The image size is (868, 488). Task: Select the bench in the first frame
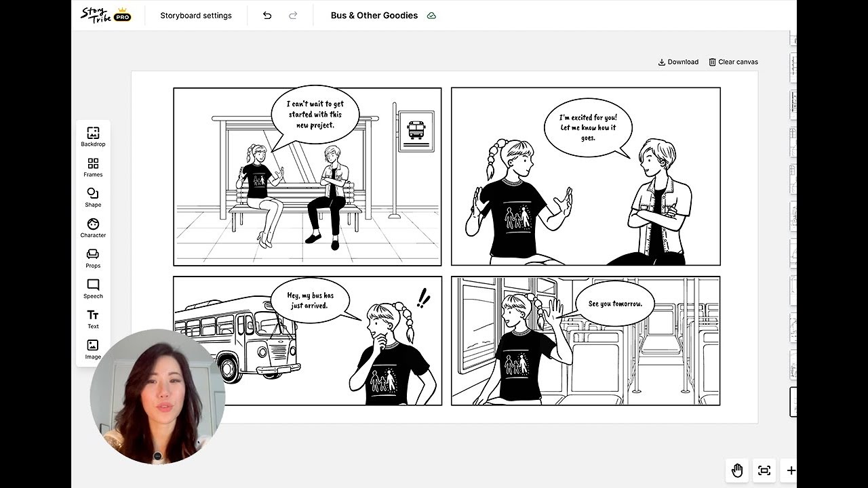pyautogui.click(x=296, y=203)
